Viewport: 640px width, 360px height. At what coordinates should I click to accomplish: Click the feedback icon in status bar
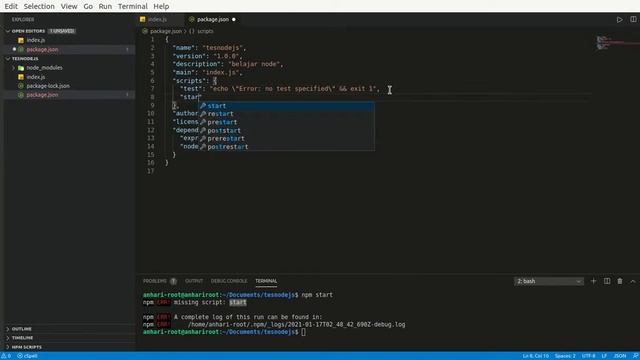635,356
